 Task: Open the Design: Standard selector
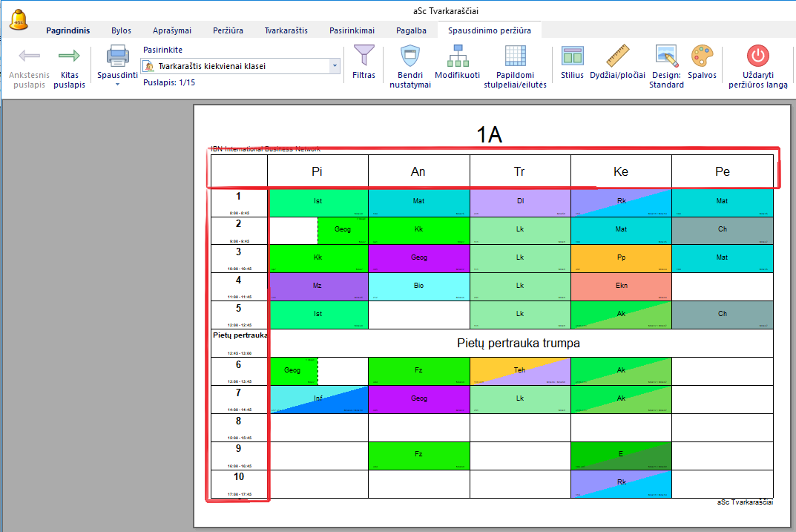click(x=666, y=56)
